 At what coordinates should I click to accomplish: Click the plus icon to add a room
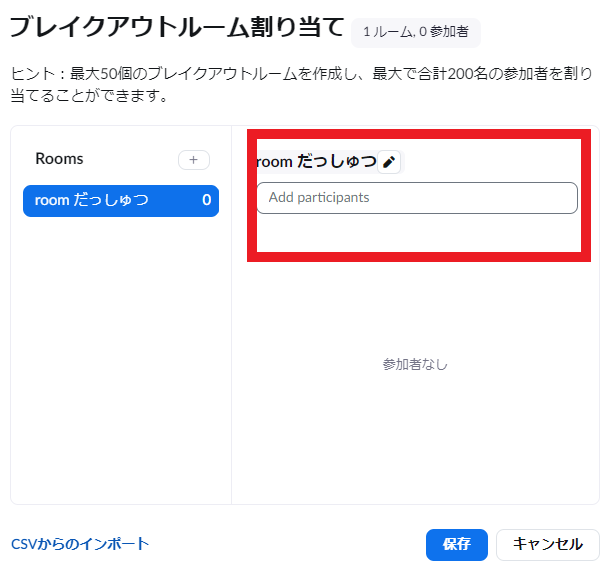tap(193, 160)
